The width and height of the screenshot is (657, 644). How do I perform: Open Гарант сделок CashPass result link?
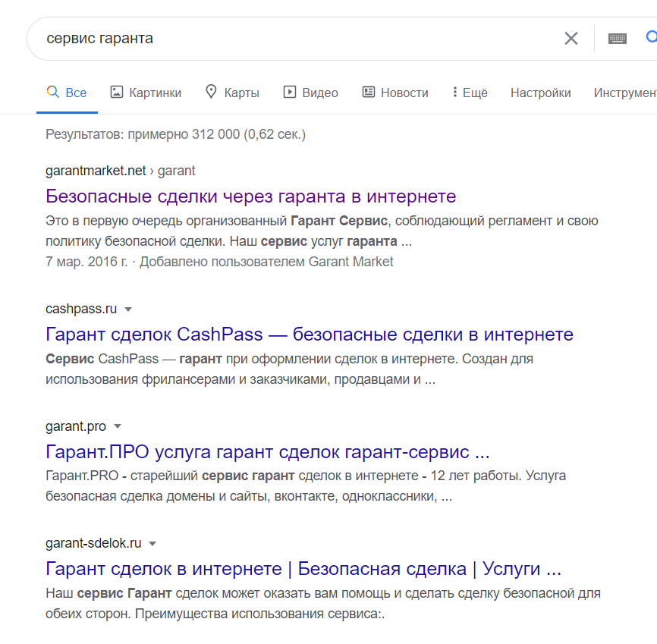tap(310, 335)
